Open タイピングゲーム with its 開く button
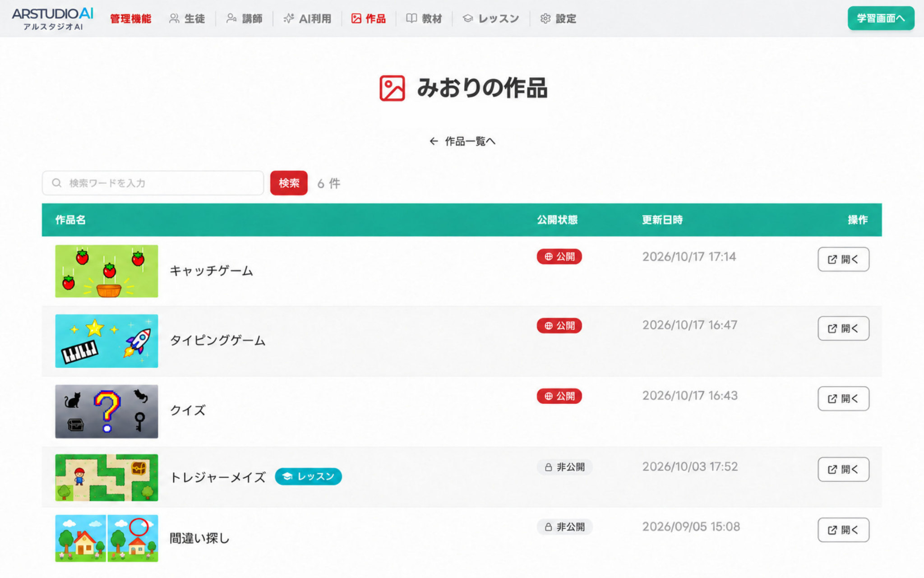Screen dimensions: 924x578 coord(843,328)
